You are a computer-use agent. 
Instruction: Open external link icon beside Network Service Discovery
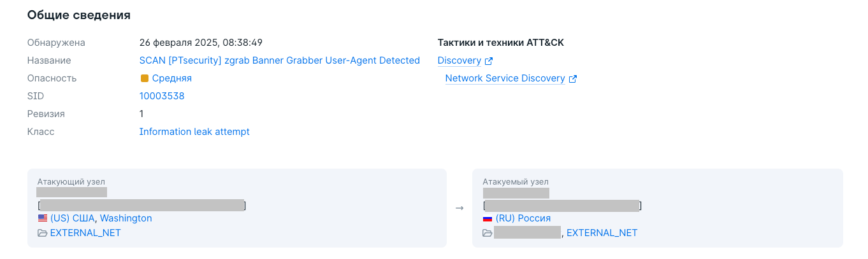coord(573,79)
